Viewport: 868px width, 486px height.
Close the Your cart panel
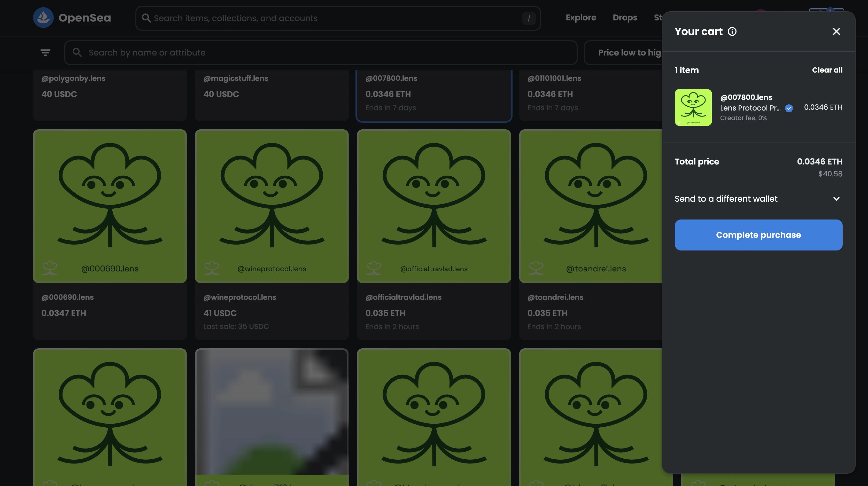click(x=836, y=31)
